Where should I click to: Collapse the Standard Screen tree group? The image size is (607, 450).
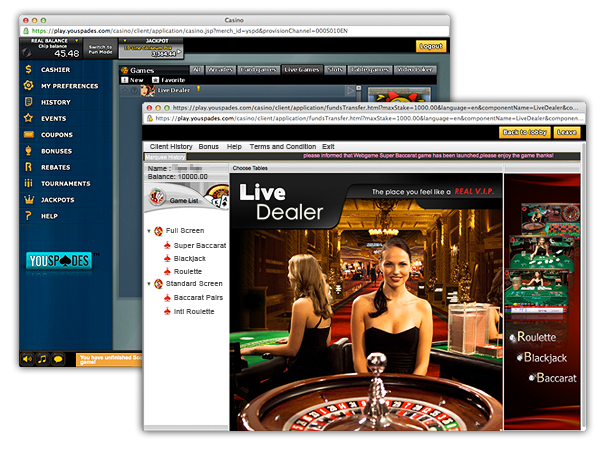[149, 284]
